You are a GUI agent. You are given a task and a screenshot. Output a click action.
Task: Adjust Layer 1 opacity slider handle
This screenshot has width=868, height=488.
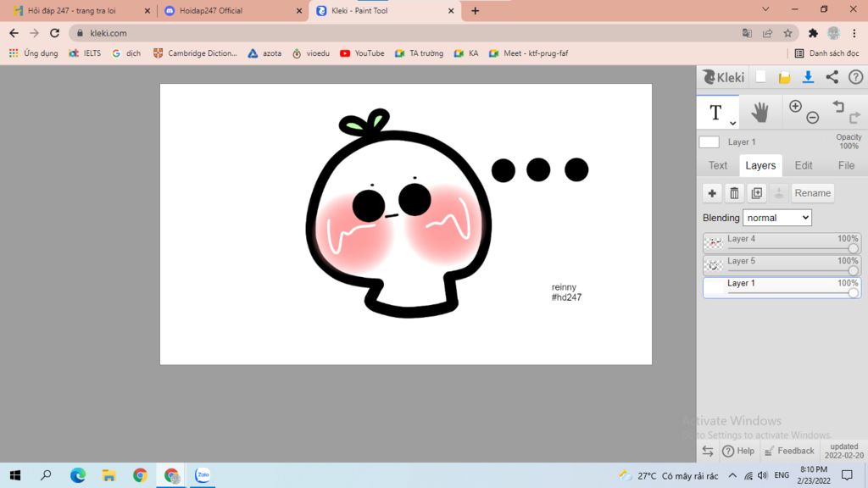[853, 293]
